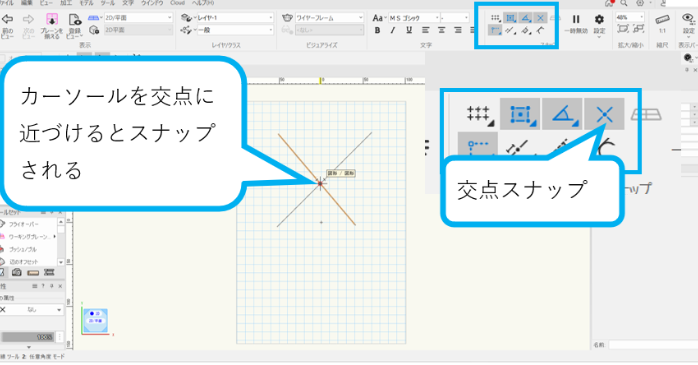Open the home notification icon with red dot
Screen dimensions: 698x365
pos(609,3)
